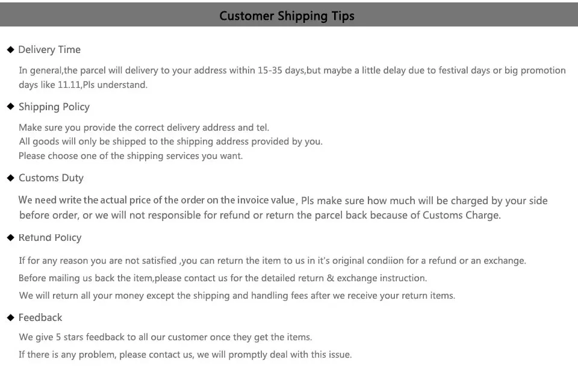Viewport: 578px width, 392px height.
Task: Click the Customer Shipping Tips header banner
Action: coord(289,14)
